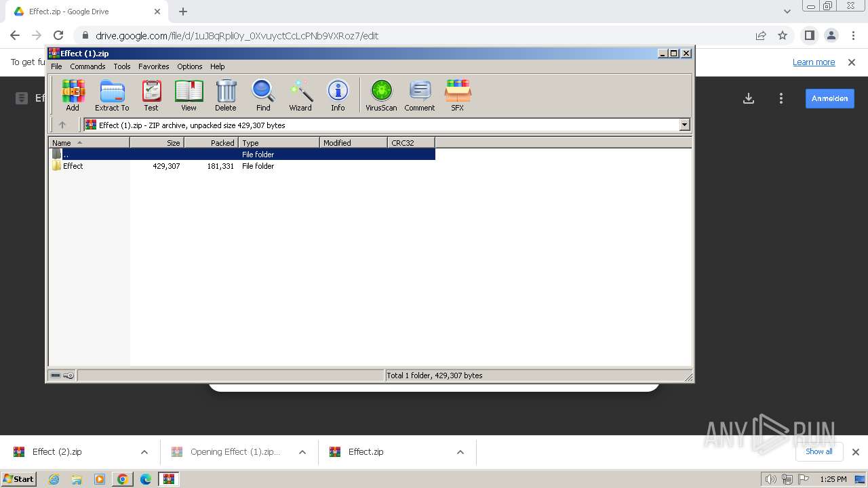Open the Chrome tab search chevron
The height and width of the screenshot is (488, 868).
pos(787,12)
